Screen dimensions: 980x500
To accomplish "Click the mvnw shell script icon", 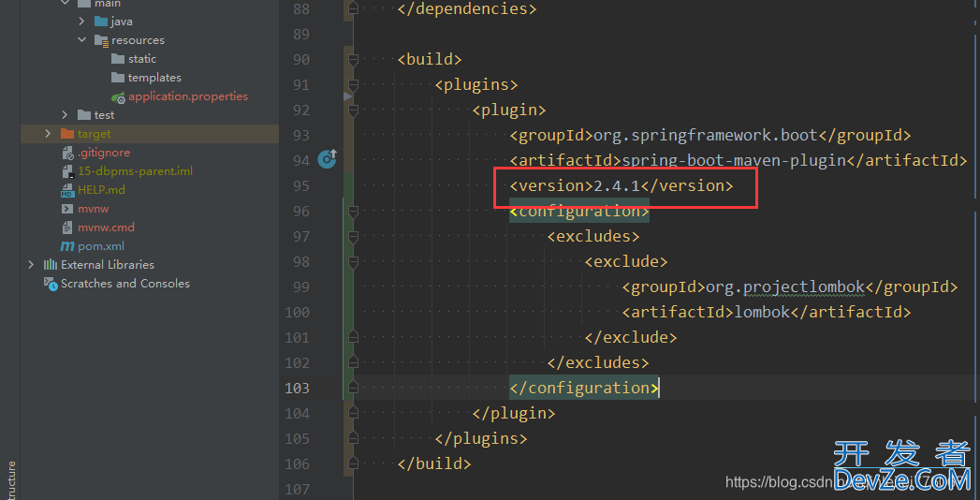I will pos(67,209).
